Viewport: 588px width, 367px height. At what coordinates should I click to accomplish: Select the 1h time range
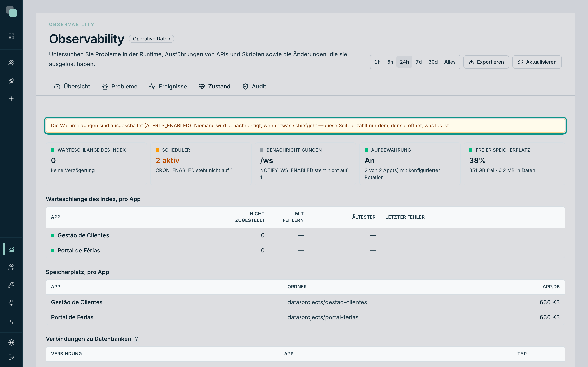pos(377,62)
